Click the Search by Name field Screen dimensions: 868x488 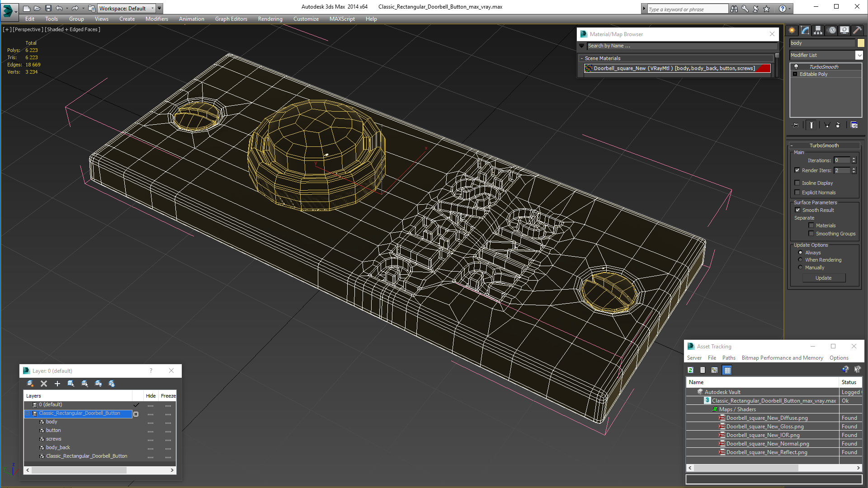tap(681, 46)
